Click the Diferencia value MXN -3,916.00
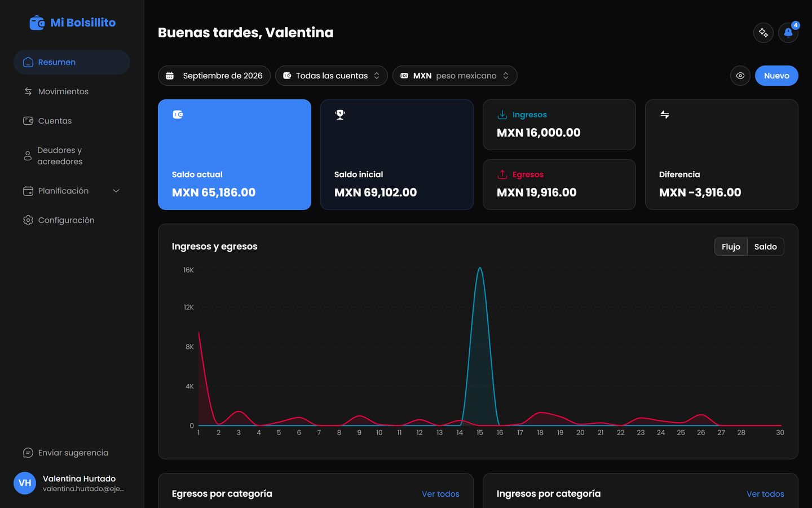 click(x=700, y=192)
